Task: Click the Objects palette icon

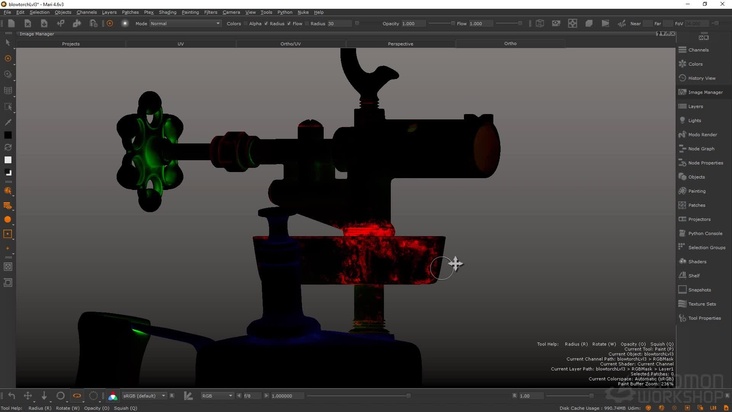Action: (683, 177)
